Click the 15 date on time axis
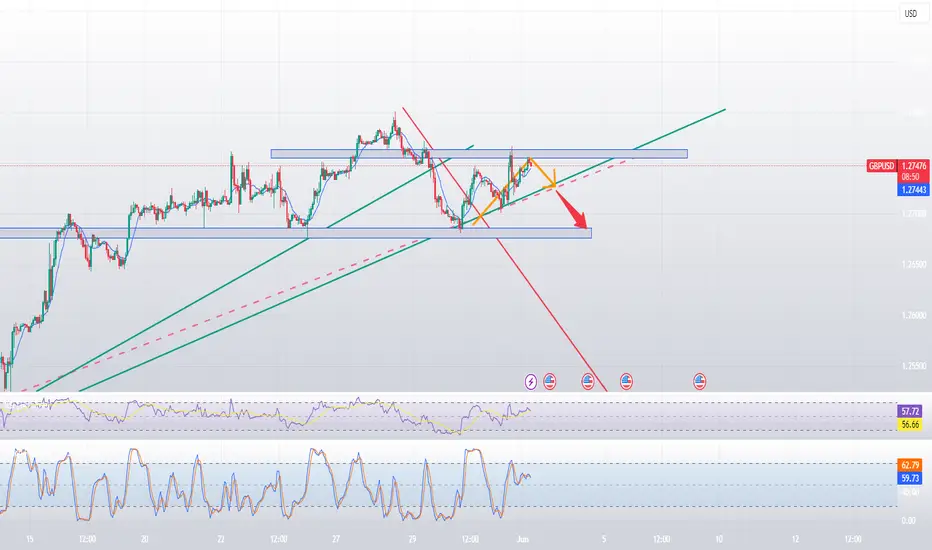The height and width of the screenshot is (550, 932). click(30, 539)
